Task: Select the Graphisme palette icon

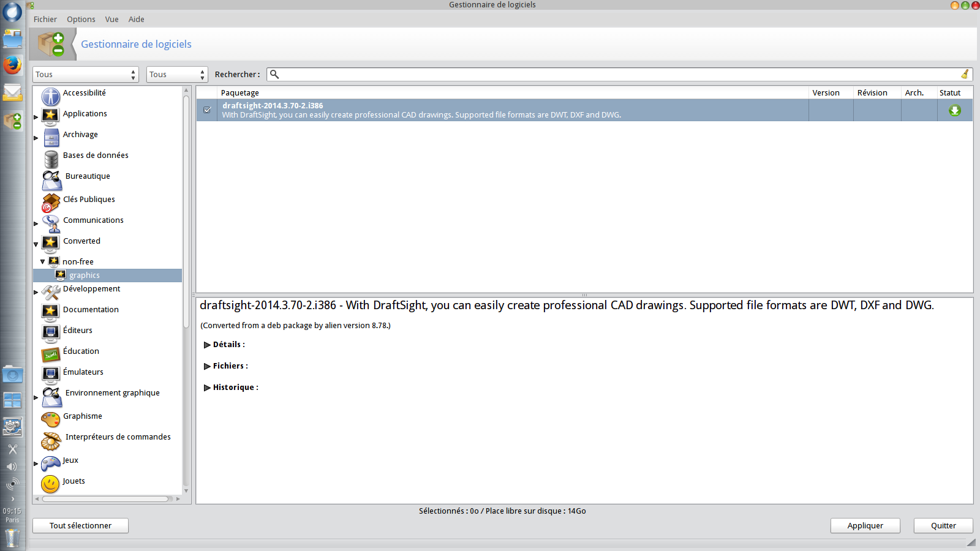Action: [50, 419]
